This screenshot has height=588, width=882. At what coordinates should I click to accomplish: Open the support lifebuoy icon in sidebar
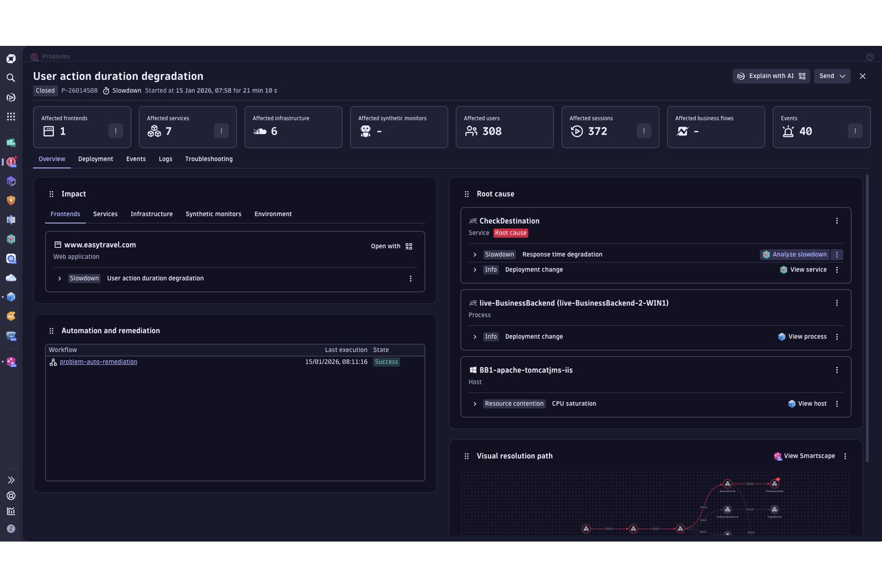11,496
